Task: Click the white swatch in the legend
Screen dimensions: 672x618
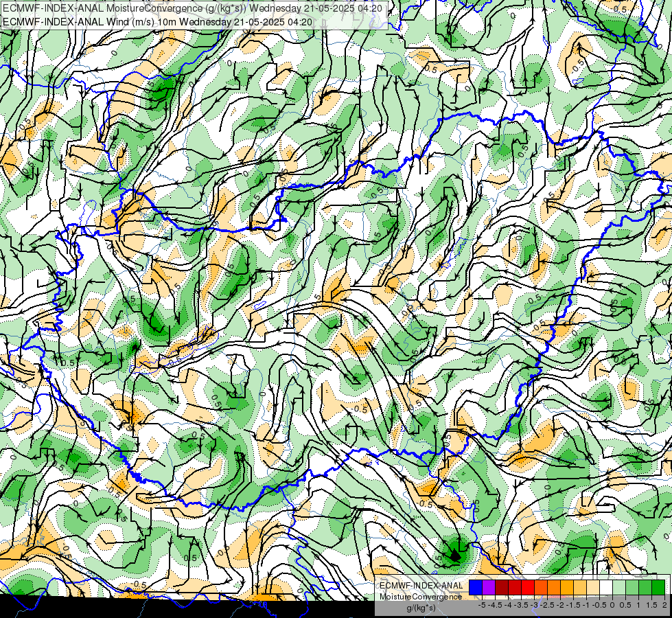Action: pyautogui.click(x=606, y=588)
